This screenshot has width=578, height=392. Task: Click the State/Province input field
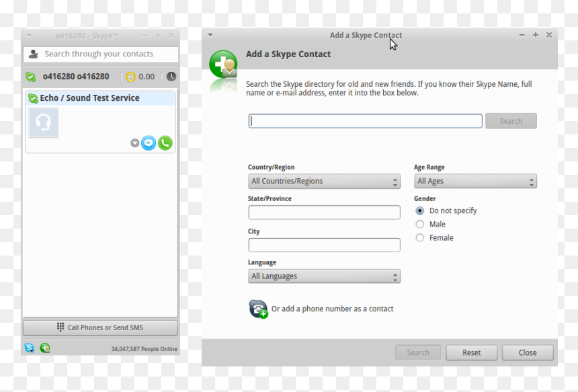coord(325,212)
